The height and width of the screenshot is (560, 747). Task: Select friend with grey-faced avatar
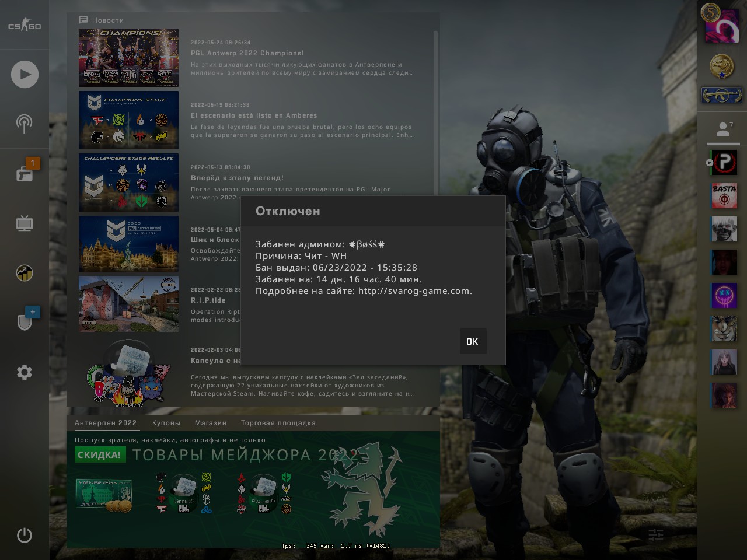pos(724,229)
